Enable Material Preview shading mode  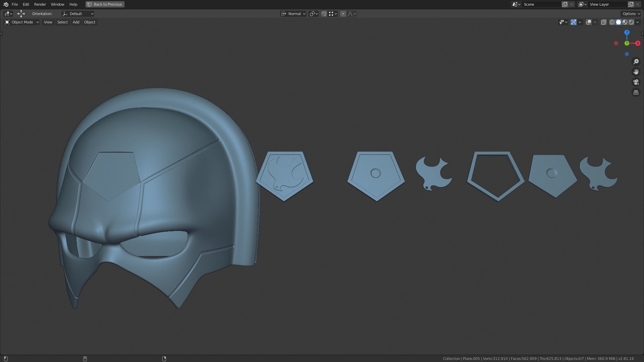coord(625,22)
